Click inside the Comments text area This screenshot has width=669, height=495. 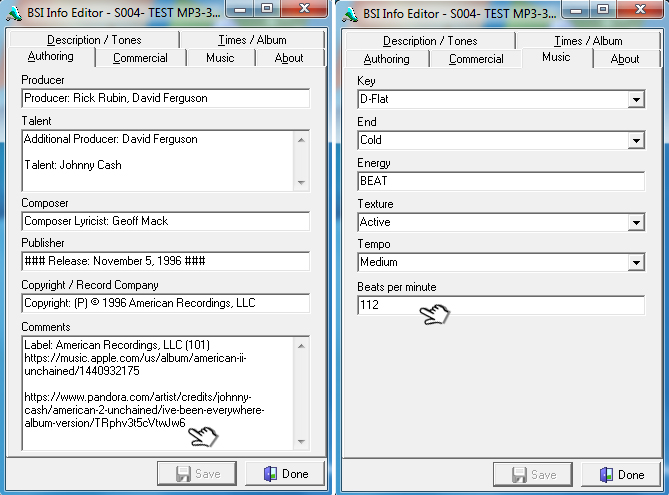(x=158, y=393)
